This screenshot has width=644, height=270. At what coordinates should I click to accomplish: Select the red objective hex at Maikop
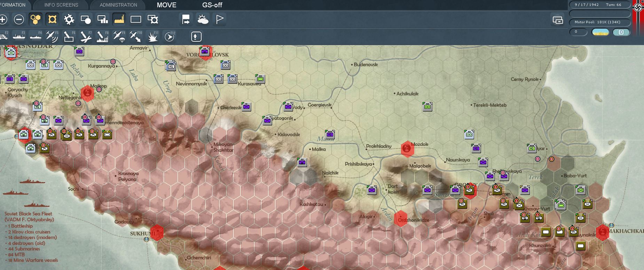pos(87,93)
